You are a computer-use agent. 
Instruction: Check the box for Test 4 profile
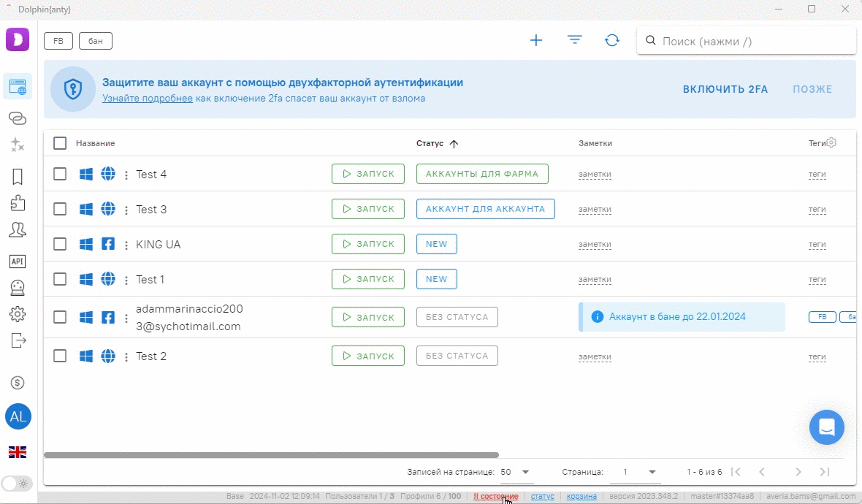60,174
